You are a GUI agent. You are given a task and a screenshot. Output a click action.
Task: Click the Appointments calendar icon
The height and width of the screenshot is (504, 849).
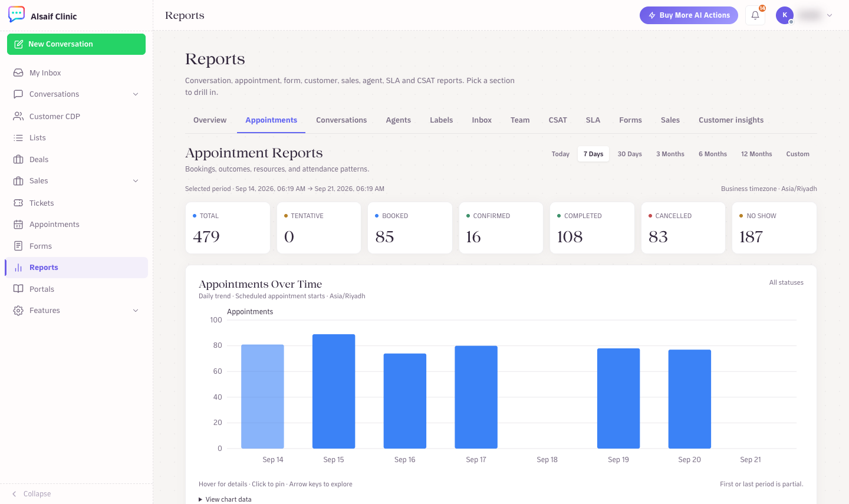click(18, 225)
